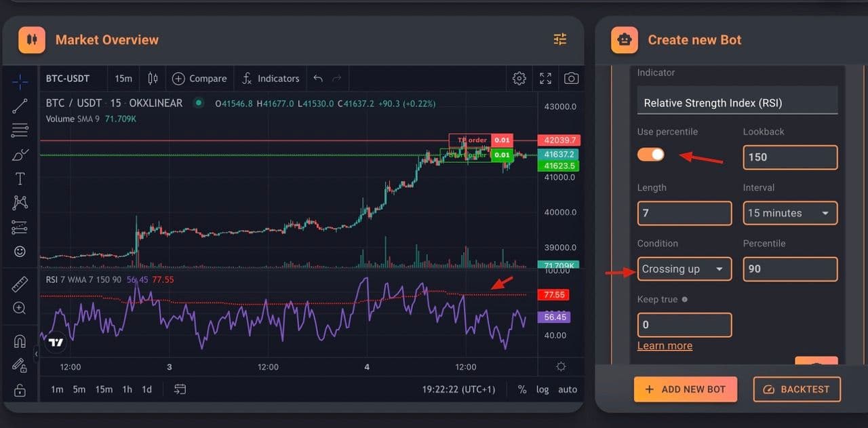The height and width of the screenshot is (428, 868).
Task: Capture a chart snapshot with the camera icon
Action: pyautogui.click(x=571, y=78)
